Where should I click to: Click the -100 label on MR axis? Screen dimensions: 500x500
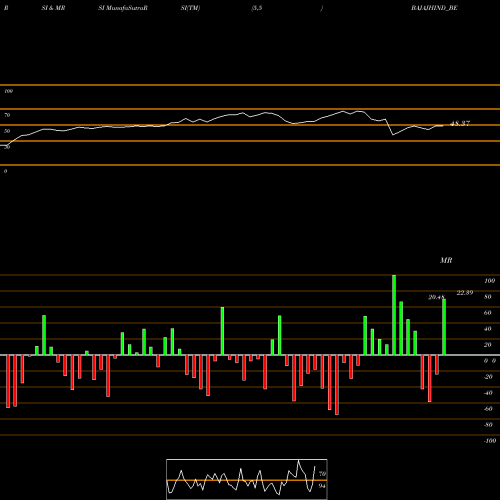(x=490, y=441)
